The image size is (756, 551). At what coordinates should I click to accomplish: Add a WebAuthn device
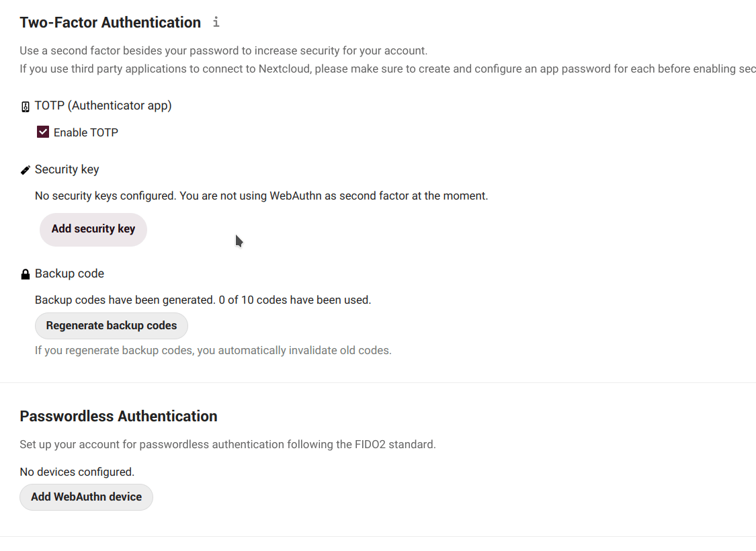click(87, 497)
